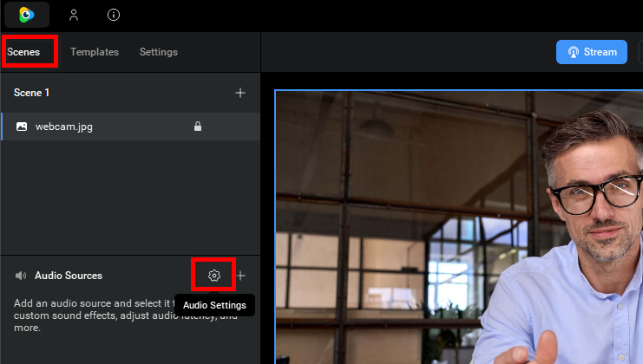
Task: Switch to the Templates tab
Action: tap(95, 52)
